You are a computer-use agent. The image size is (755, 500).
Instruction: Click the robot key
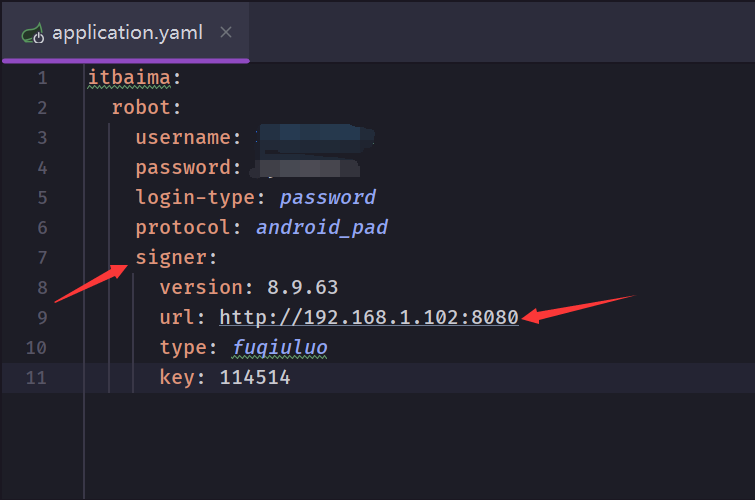(142, 107)
